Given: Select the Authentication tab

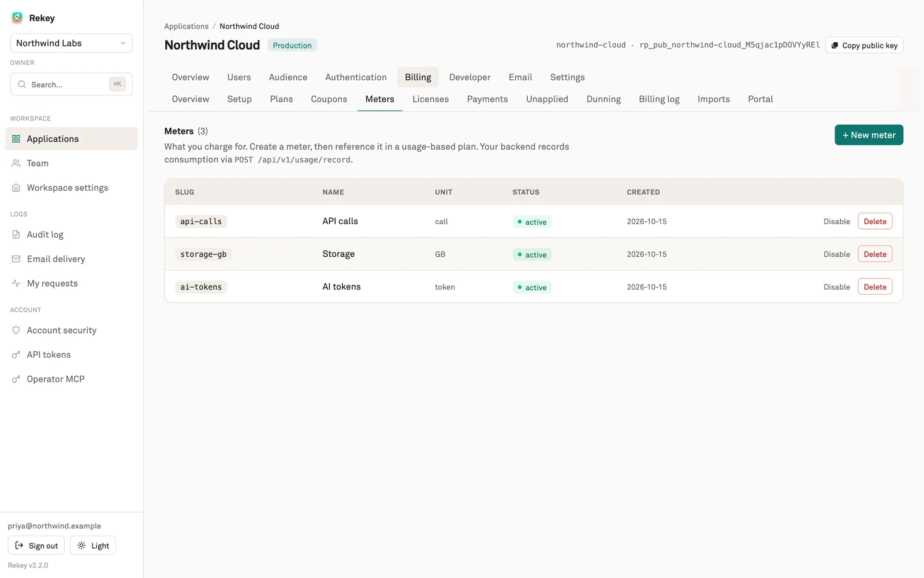Looking at the screenshot, I should pos(356,77).
